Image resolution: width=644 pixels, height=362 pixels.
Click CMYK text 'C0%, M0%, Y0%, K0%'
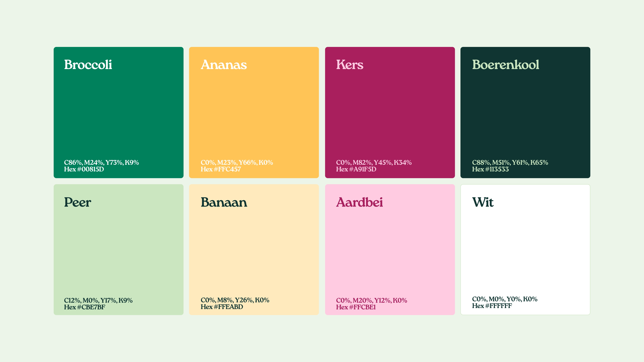click(504, 299)
